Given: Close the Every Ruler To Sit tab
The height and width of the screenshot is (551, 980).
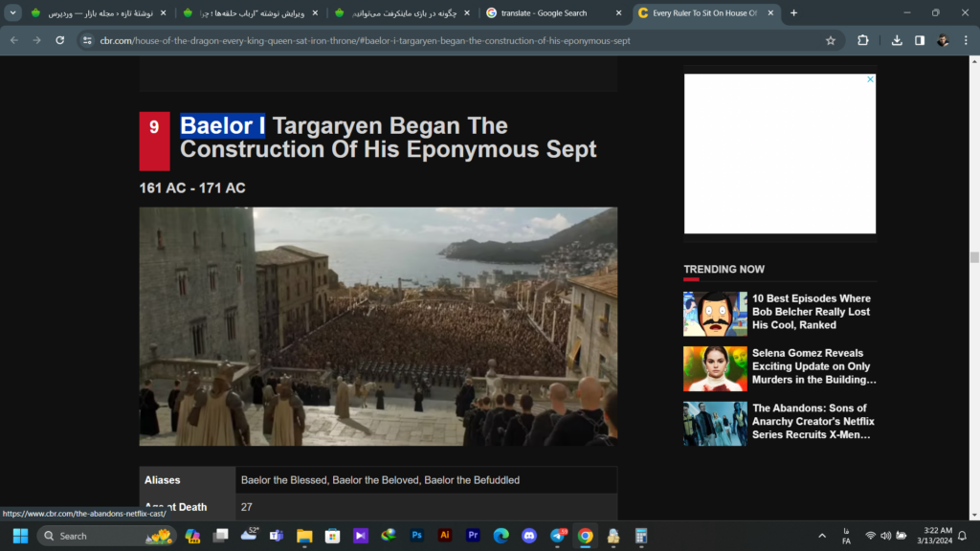Looking at the screenshot, I should point(770,13).
